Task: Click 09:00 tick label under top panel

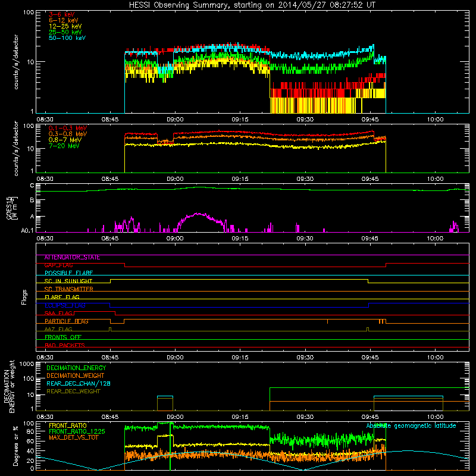Action: pyautogui.click(x=175, y=120)
